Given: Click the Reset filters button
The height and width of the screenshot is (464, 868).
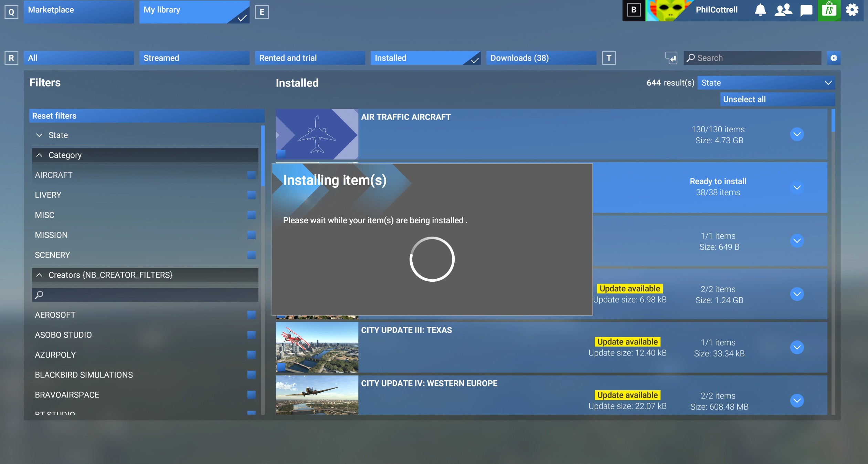Looking at the screenshot, I should [x=147, y=116].
